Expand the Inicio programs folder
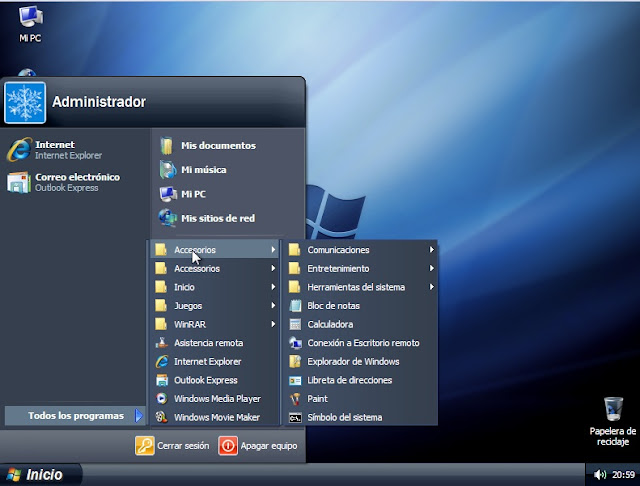Screen dimensions: 640x486 click(x=215, y=287)
